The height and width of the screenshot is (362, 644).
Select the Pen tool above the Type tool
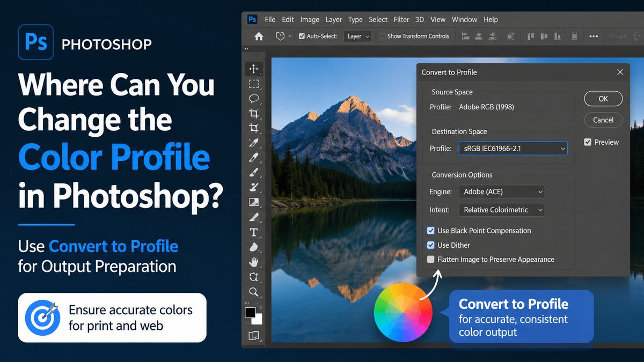coord(254,217)
